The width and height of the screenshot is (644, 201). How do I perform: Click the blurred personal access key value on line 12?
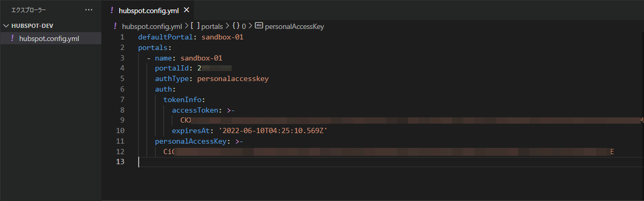tap(389, 152)
